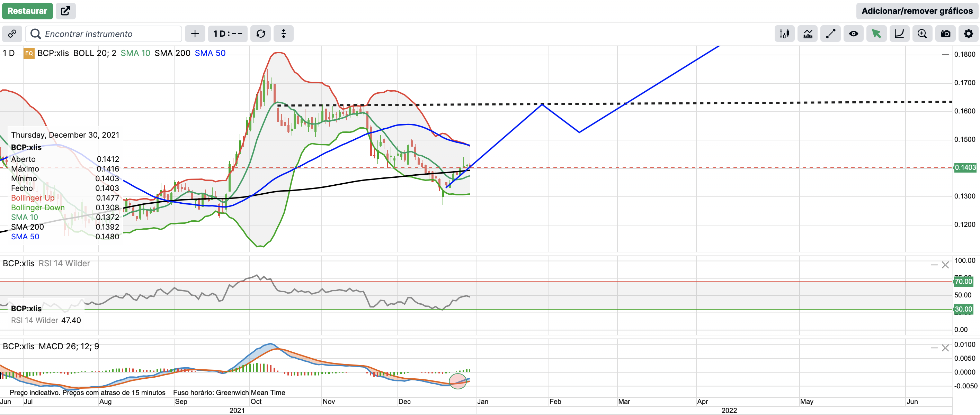
Task: Close the RSI 14 Wilder panel
Action: pos(945,265)
